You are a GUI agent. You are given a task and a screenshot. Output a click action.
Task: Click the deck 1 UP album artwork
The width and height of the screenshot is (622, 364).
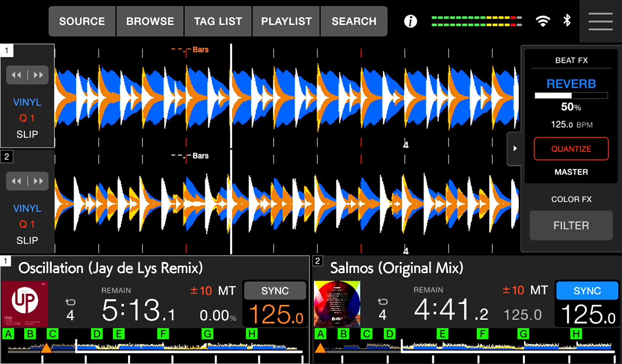(x=25, y=304)
